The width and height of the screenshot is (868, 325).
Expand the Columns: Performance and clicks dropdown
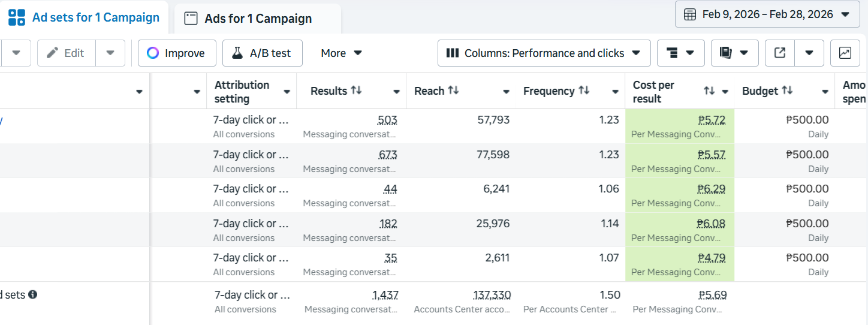tap(544, 53)
